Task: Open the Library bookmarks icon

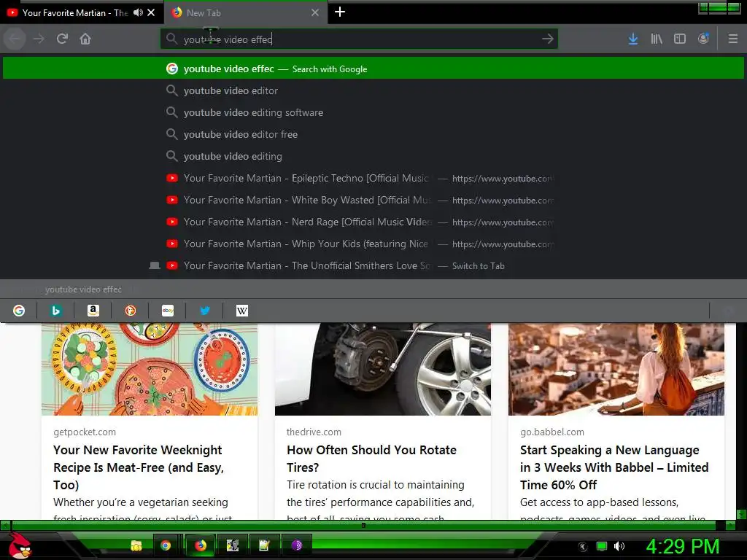Action: (657, 39)
